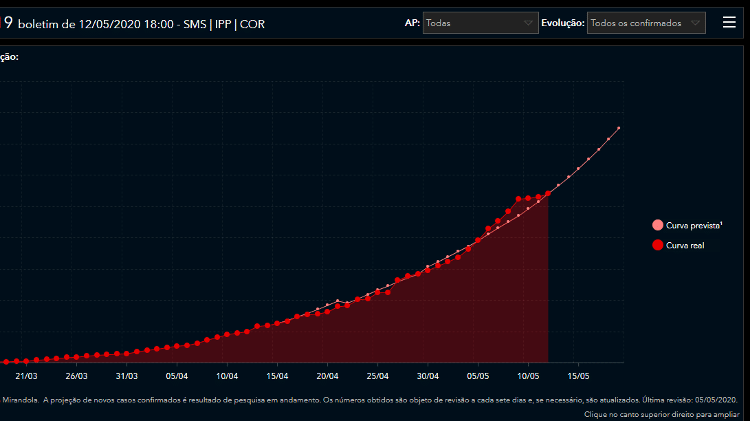Expand the Evolução dropdown showing Todos os confirmados
Viewport: 750px width, 421px height.
[x=646, y=23]
